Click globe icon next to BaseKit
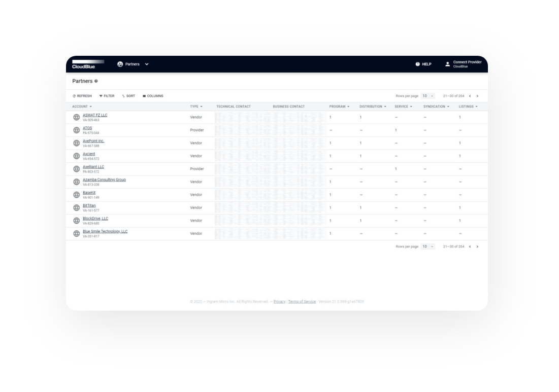The width and height of the screenshot is (559, 392). [76, 195]
